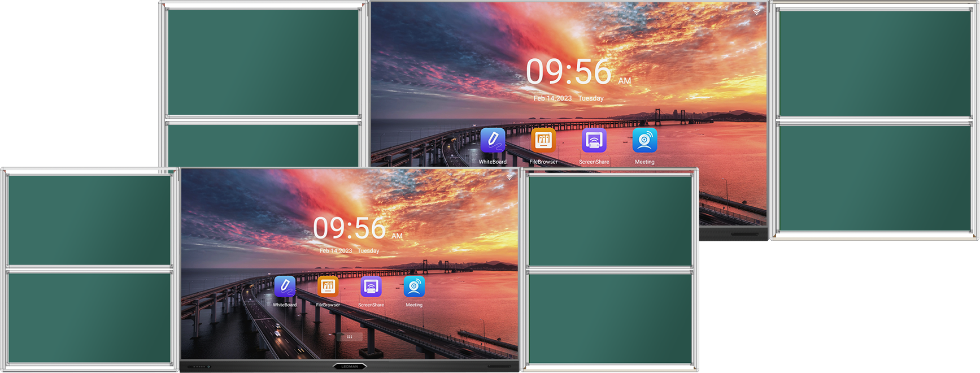This screenshot has height=373, width=980.
Task: Click the 09:56 clock on front display
Action: click(350, 228)
